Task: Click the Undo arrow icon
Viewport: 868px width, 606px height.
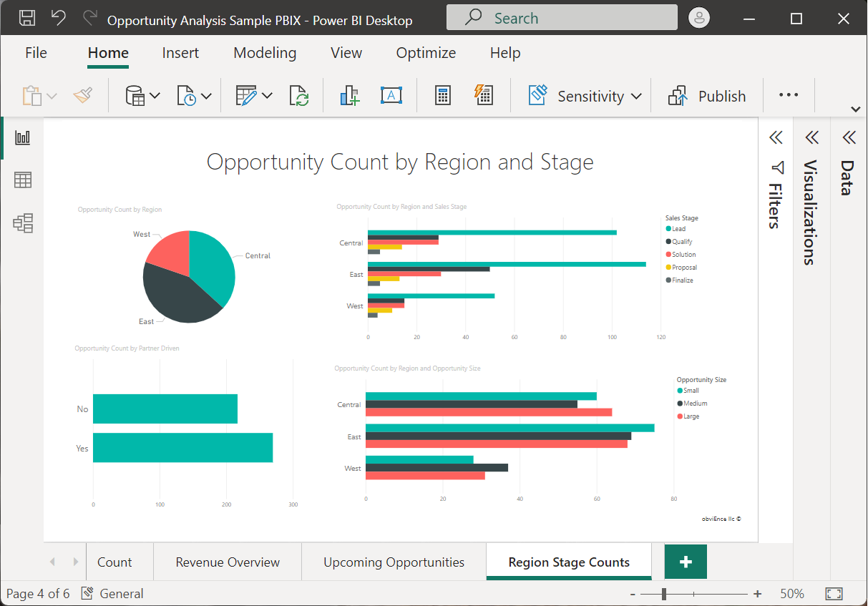Action: 59,19
